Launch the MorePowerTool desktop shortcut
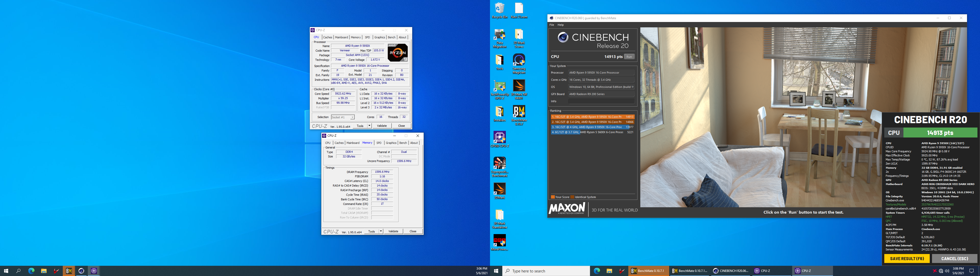Viewport: 980px width, 276px height. point(499,243)
